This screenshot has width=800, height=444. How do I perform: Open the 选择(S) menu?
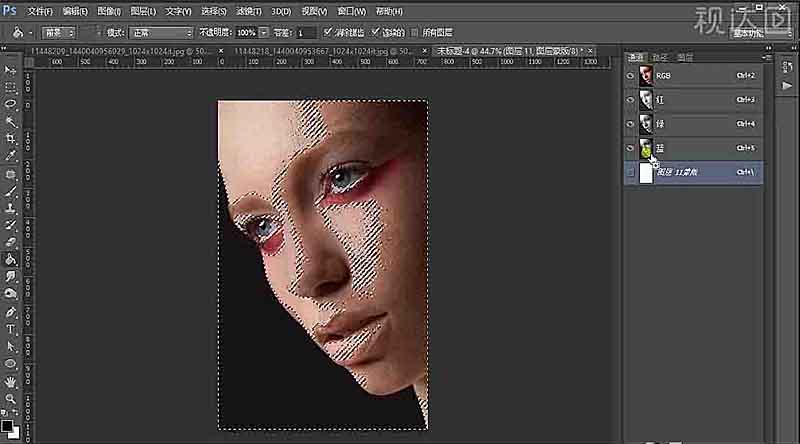point(213,11)
